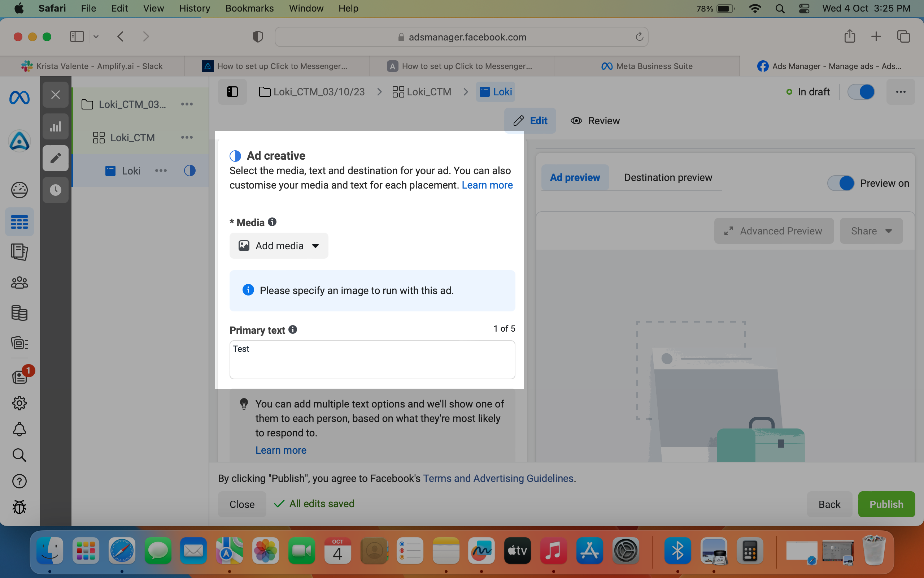The height and width of the screenshot is (578, 924).
Task: Open the Share dropdown in preview
Action: [x=871, y=231]
